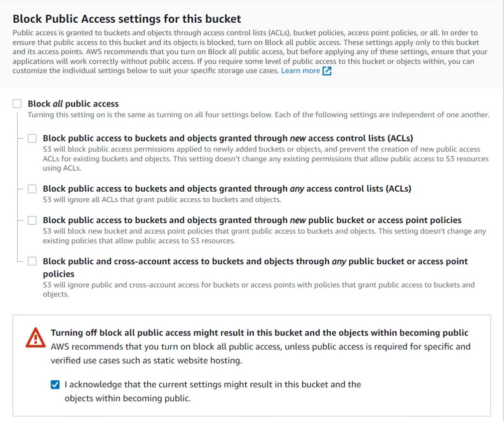504x421 pixels.
Task: Select the Block Public Access settings heading
Action: tap(126, 19)
